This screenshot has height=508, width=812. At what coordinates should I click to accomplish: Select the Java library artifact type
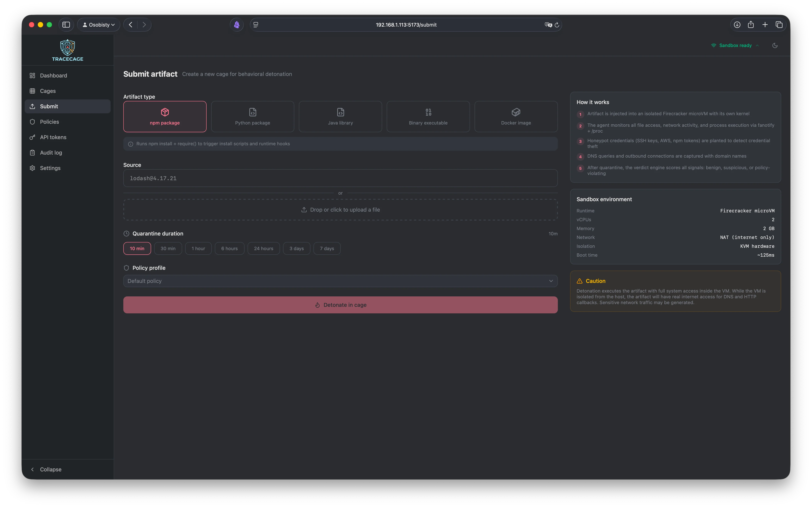click(340, 116)
